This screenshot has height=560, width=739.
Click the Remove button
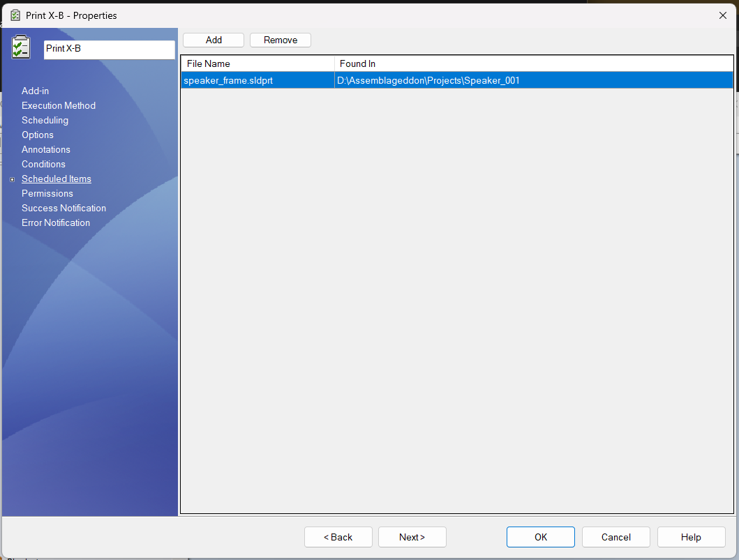pyautogui.click(x=281, y=40)
